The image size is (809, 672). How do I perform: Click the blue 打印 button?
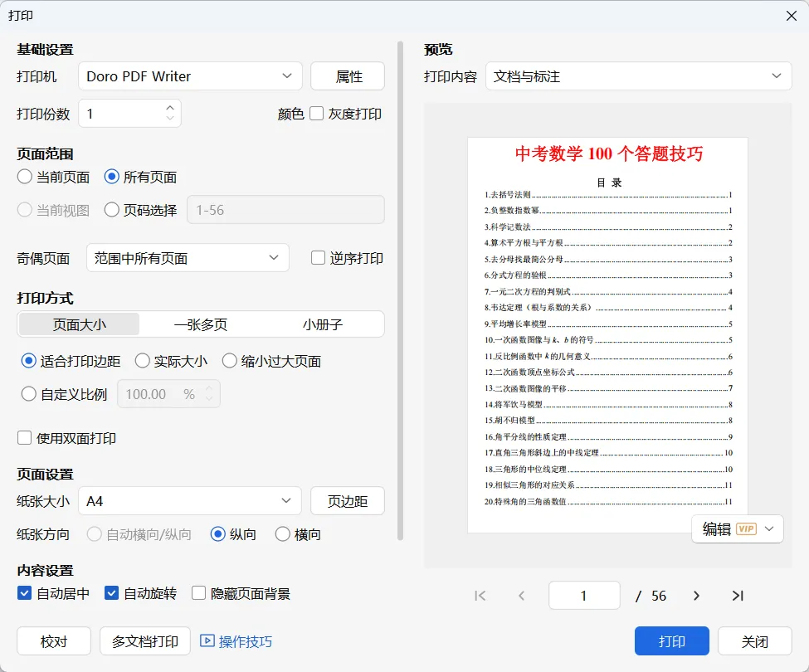click(672, 641)
